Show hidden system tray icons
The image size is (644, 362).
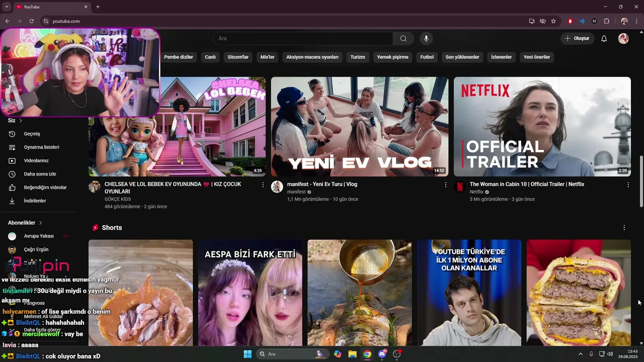coord(580,354)
